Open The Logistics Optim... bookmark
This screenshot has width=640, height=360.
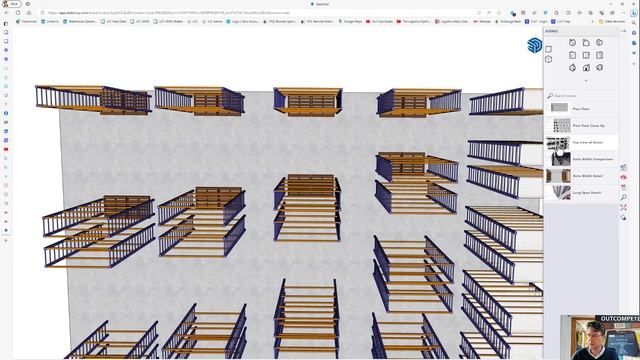coord(414,21)
